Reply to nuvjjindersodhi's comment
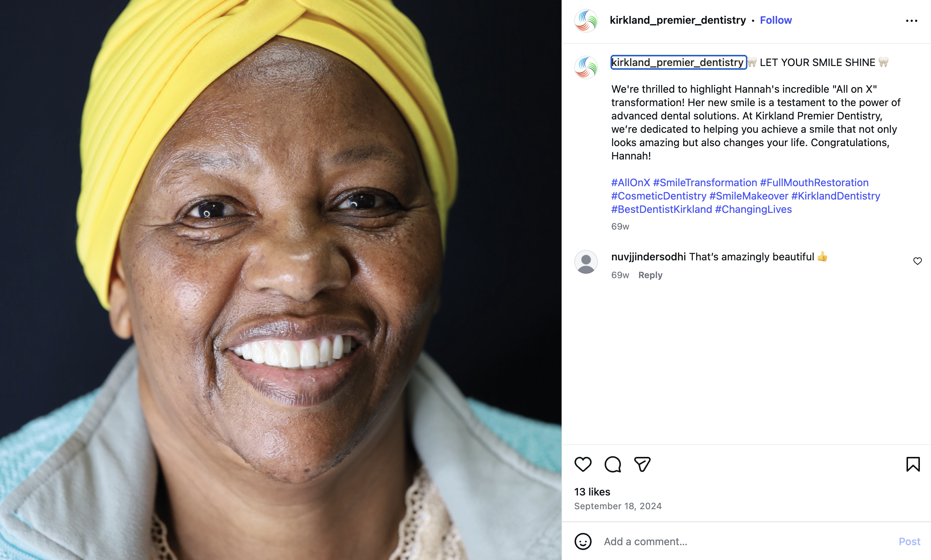The width and height of the screenshot is (931, 560). tap(650, 275)
